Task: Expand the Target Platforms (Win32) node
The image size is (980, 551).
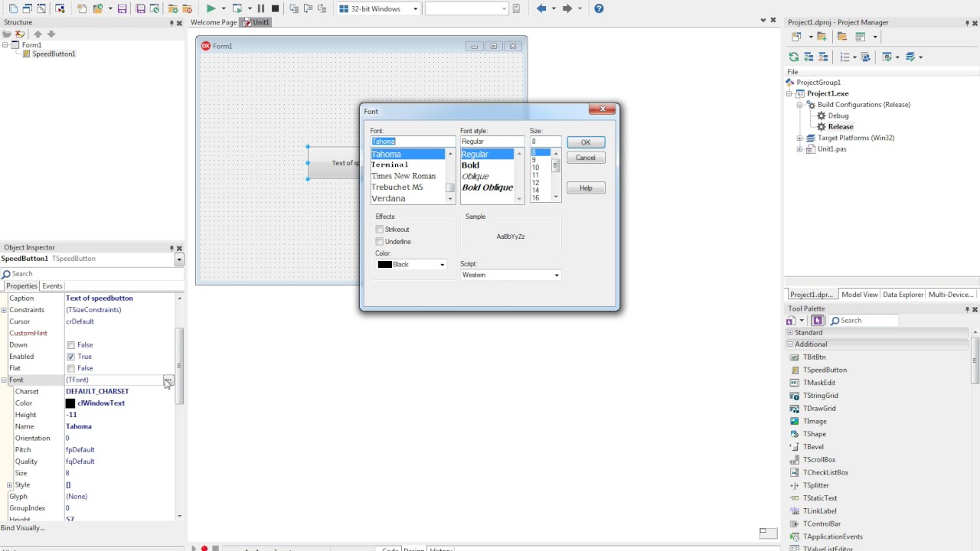Action: [799, 138]
